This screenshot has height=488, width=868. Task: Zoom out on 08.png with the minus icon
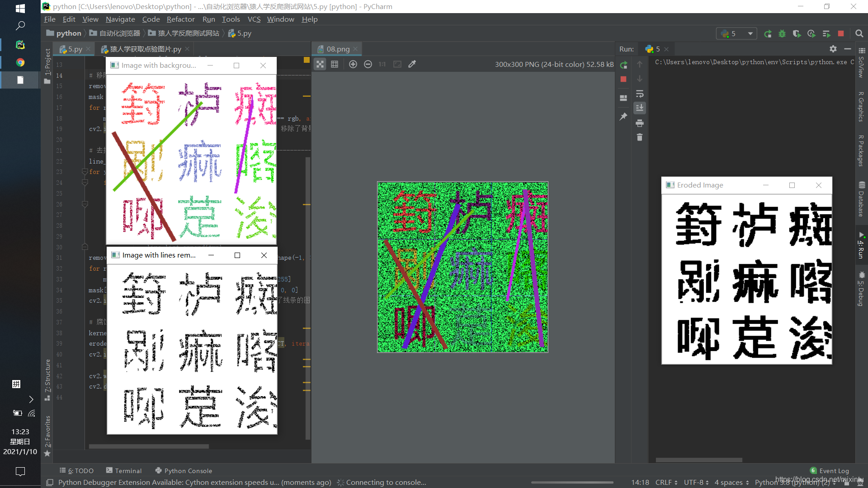pos(368,64)
